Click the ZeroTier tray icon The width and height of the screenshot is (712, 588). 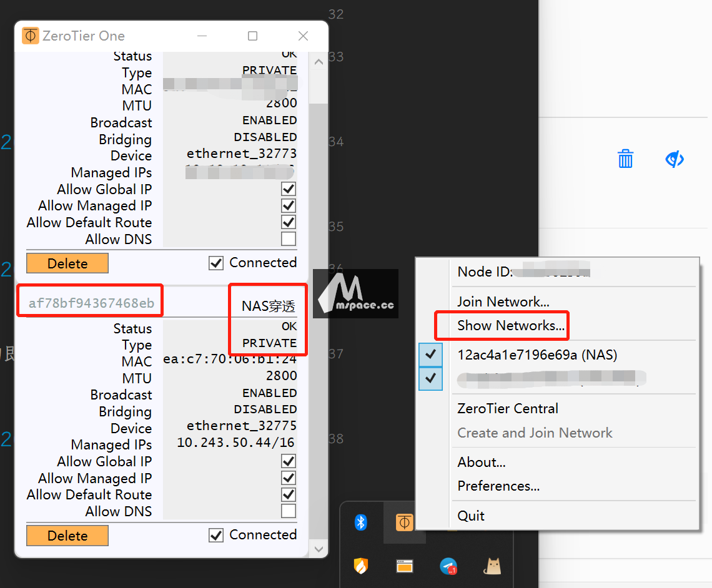tap(404, 522)
